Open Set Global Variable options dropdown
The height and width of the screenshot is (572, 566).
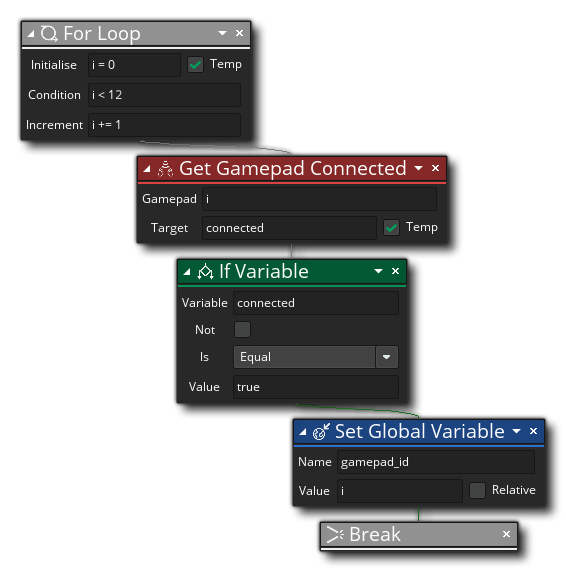(x=516, y=431)
